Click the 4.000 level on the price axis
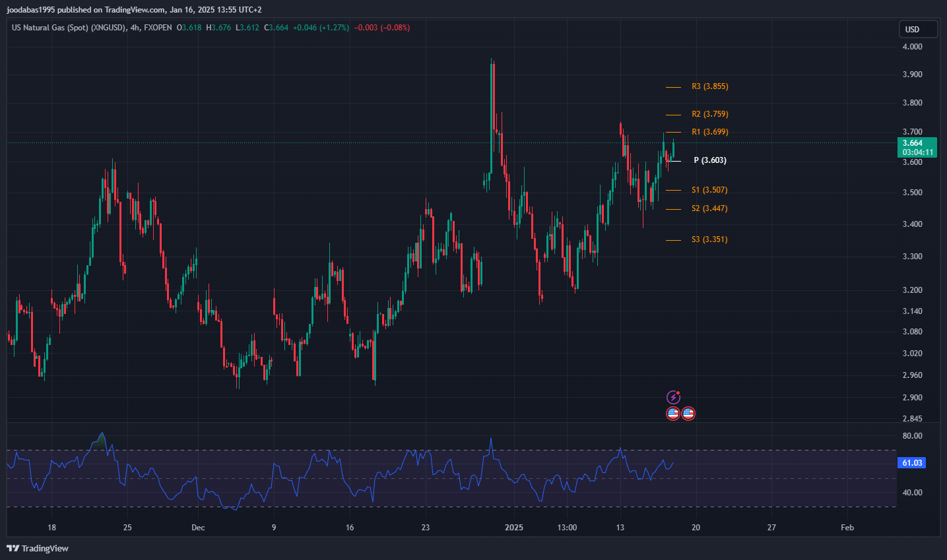 (x=912, y=47)
